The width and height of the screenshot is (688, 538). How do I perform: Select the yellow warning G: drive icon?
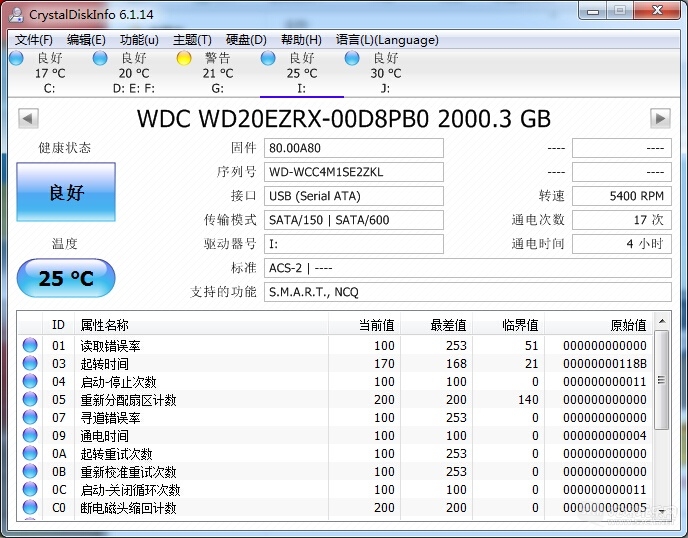(x=184, y=58)
